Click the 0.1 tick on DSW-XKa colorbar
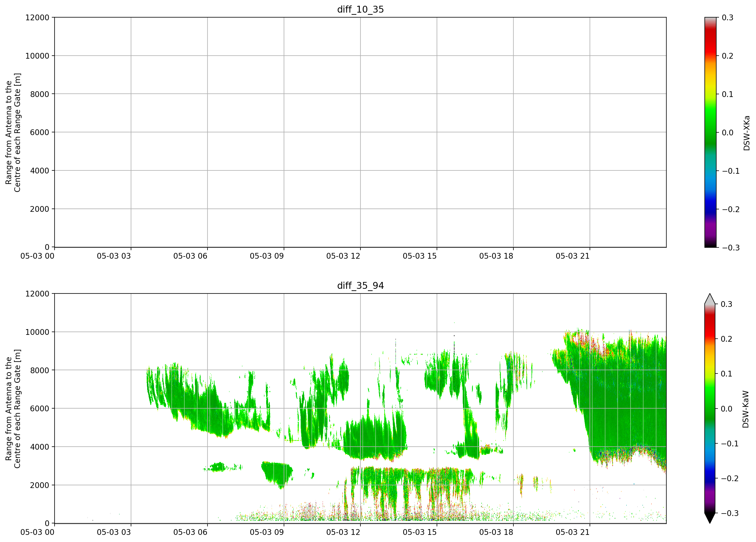This screenshot has height=542, width=756. click(727, 94)
